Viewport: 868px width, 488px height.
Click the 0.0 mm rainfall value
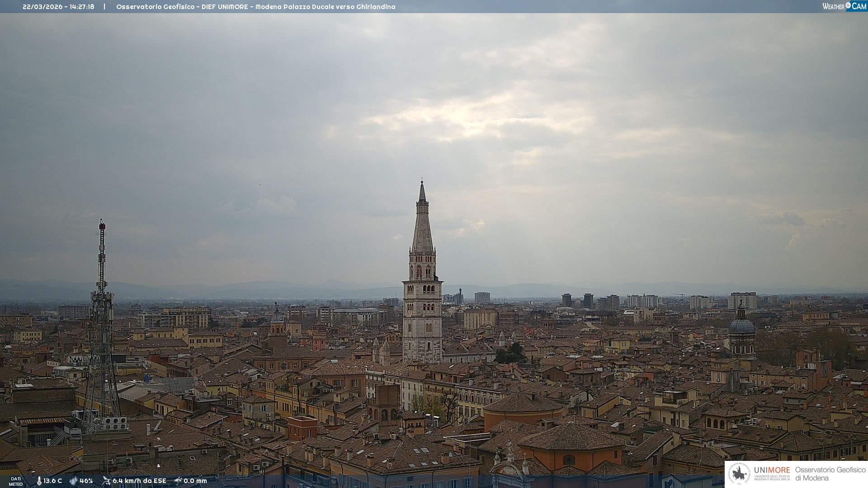pyautogui.click(x=195, y=481)
